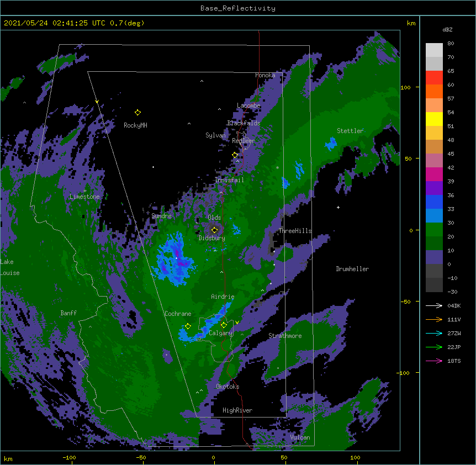This screenshot has height=465, width=476.
Task: Click the Lake Louise label
Action: point(10,267)
